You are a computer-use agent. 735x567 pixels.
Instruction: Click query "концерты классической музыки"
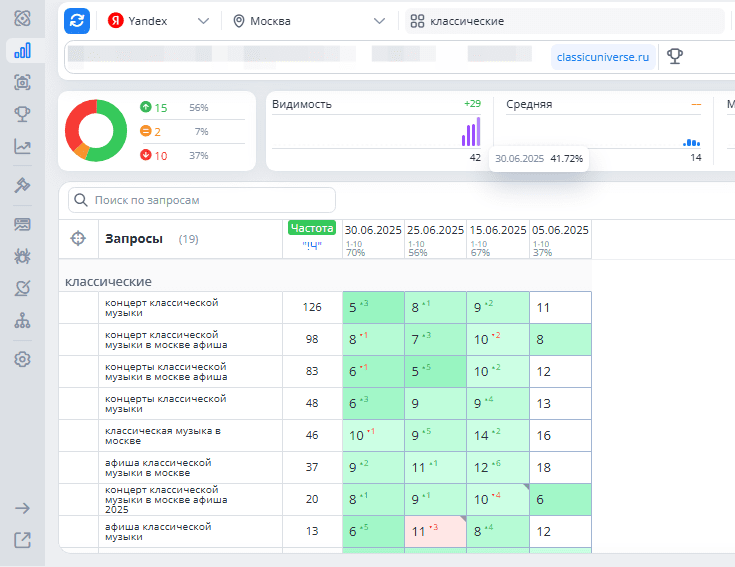[165, 403]
